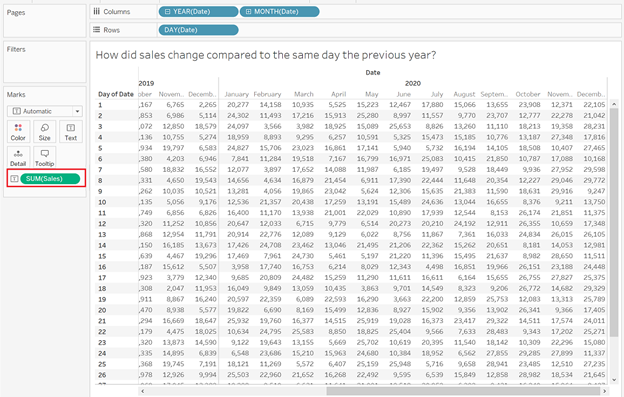Select the MONTH(Date) pill
This screenshot has width=624, height=397.
pyautogui.click(x=279, y=12)
